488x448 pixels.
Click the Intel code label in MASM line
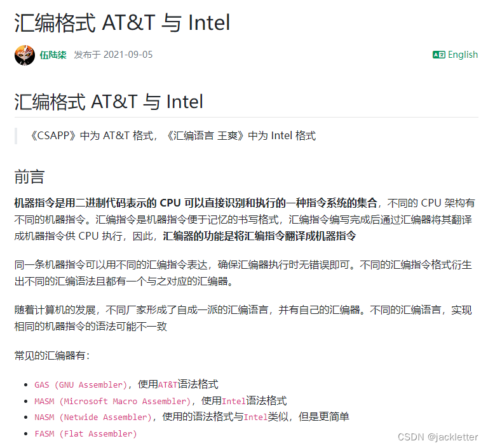[233, 401]
